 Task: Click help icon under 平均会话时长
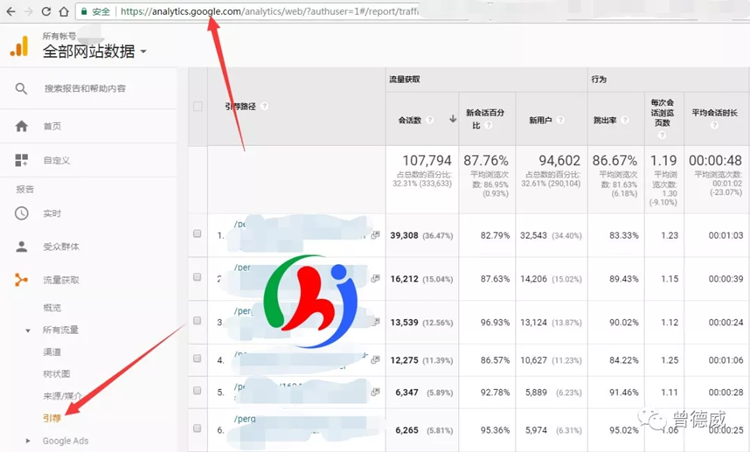coord(714,125)
